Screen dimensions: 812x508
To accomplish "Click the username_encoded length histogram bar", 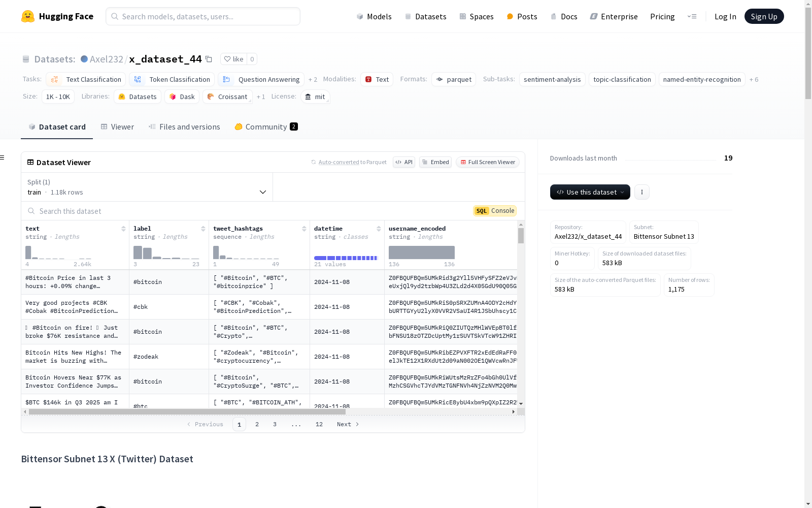I will point(422,252).
